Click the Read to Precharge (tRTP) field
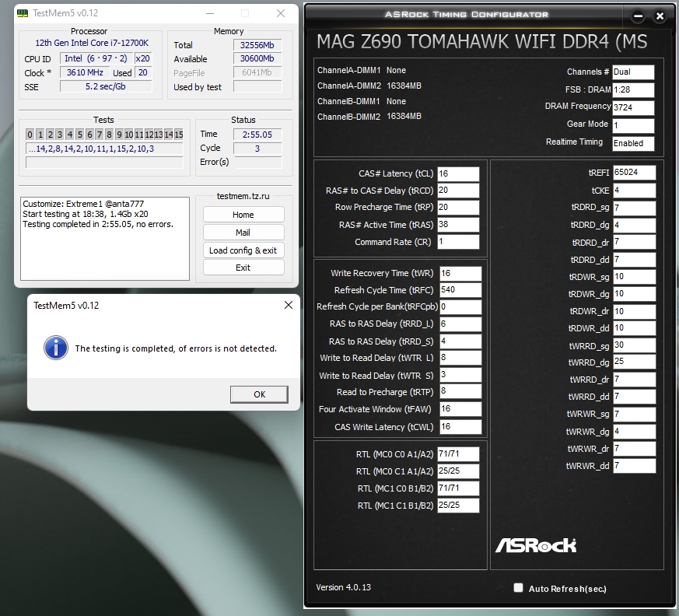This screenshot has width=679, height=616. pos(460,391)
